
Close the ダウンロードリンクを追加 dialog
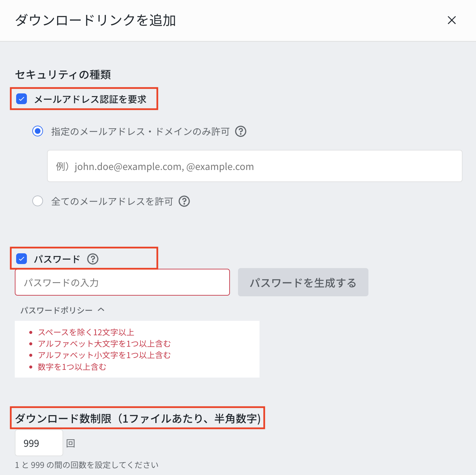coord(452,20)
